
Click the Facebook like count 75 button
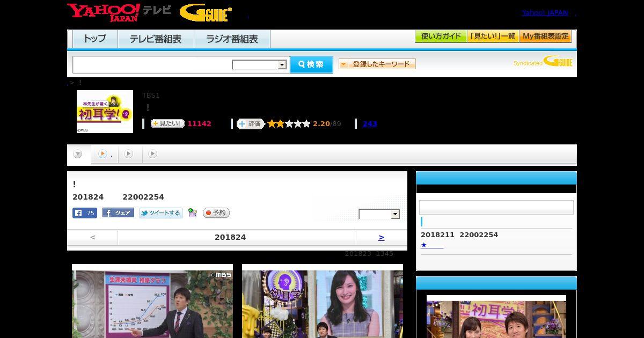(85, 213)
